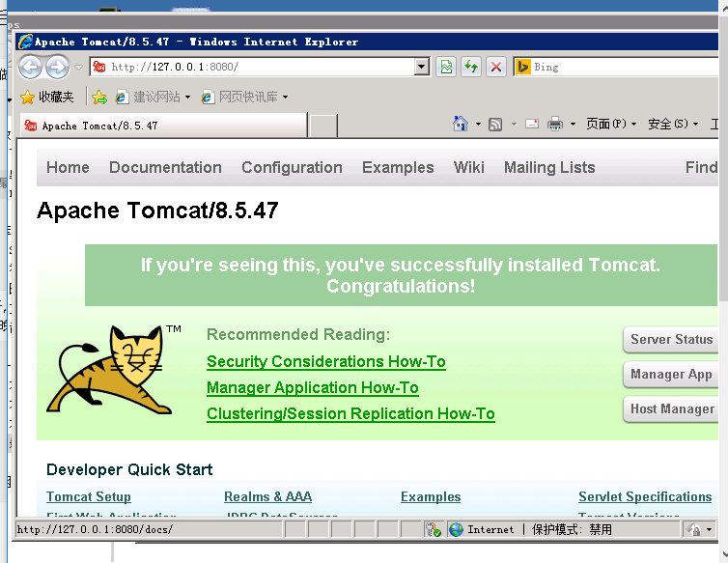This screenshot has width=728, height=563.
Task: Open Configuration nav item
Action: [292, 167]
